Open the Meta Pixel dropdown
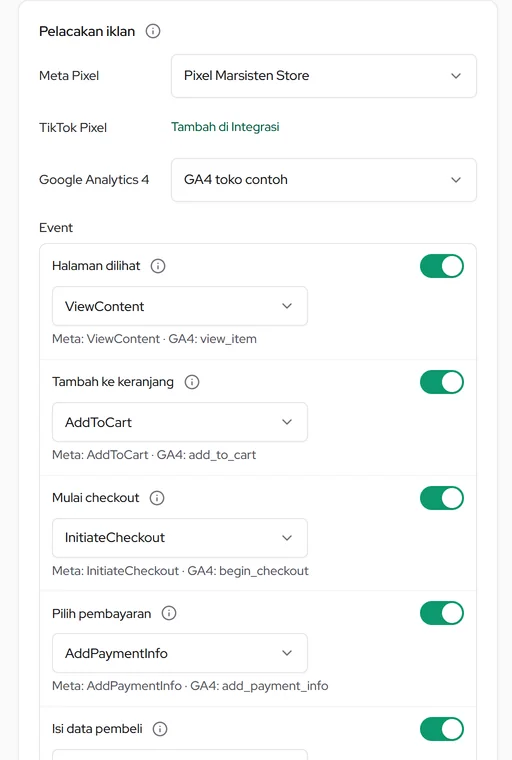 324,76
